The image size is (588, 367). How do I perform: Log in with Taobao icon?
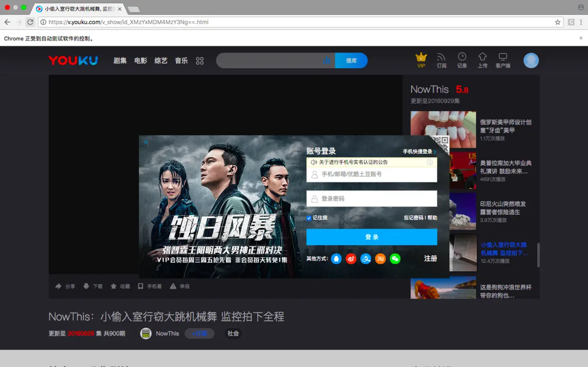click(x=380, y=258)
